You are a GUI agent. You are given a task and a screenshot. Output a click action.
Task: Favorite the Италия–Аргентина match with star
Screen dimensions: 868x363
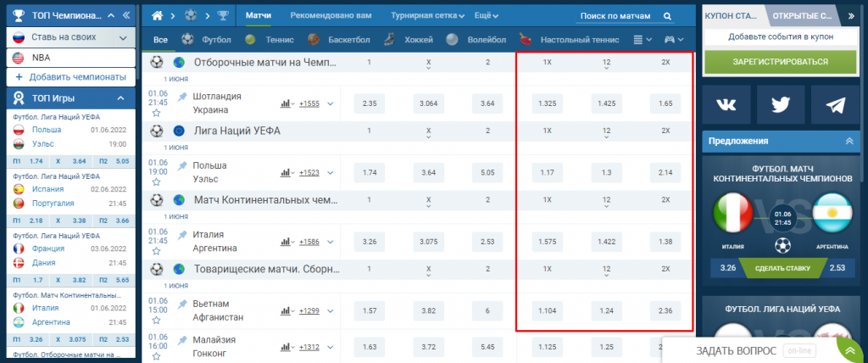click(x=156, y=250)
